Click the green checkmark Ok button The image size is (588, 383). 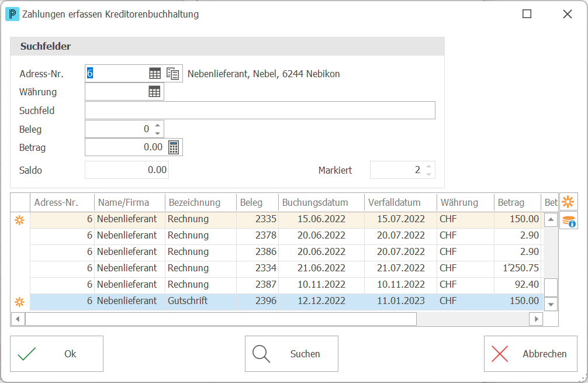coord(57,354)
